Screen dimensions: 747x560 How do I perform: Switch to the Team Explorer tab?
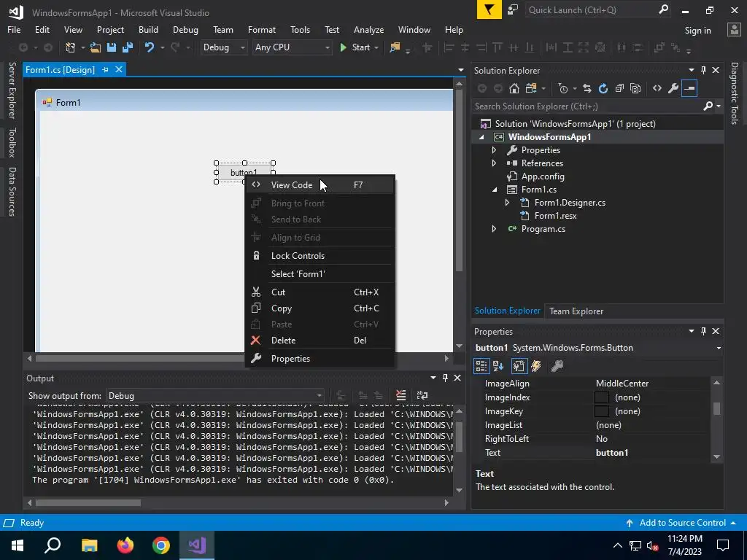pyautogui.click(x=576, y=311)
